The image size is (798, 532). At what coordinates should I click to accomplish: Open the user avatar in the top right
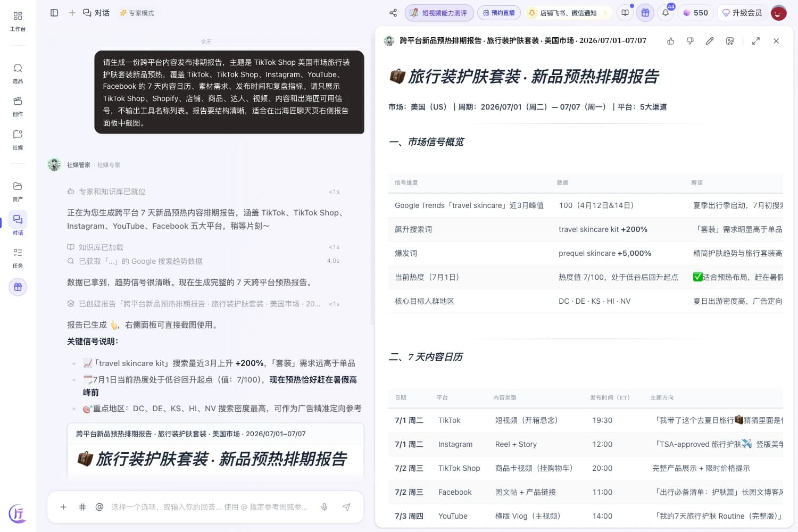(779, 13)
